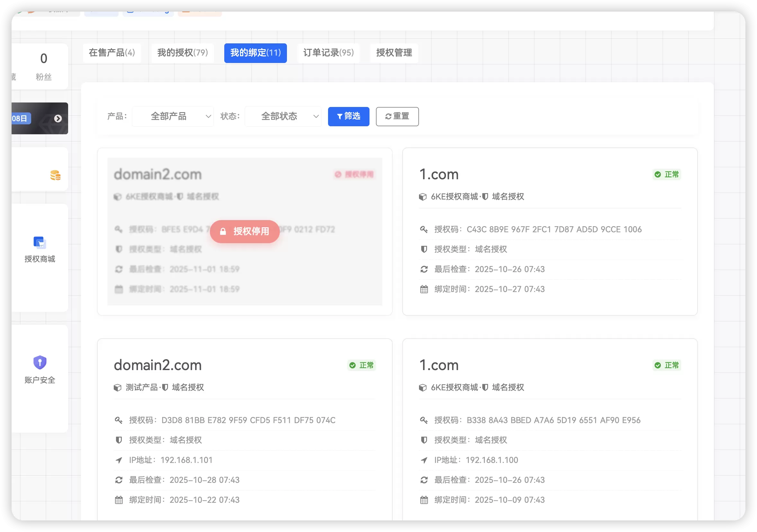The height and width of the screenshot is (532, 757).
Task: Switch to the 我的授权(79) tab
Action: pyautogui.click(x=182, y=53)
